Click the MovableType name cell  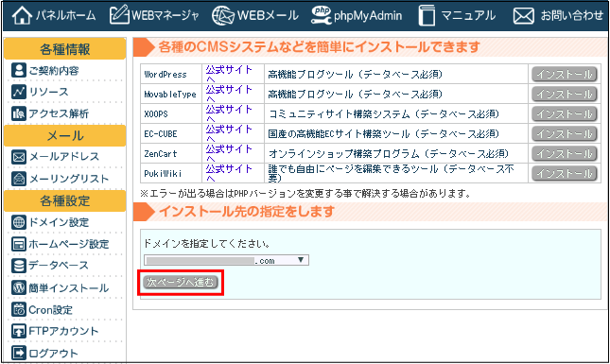(x=171, y=94)
